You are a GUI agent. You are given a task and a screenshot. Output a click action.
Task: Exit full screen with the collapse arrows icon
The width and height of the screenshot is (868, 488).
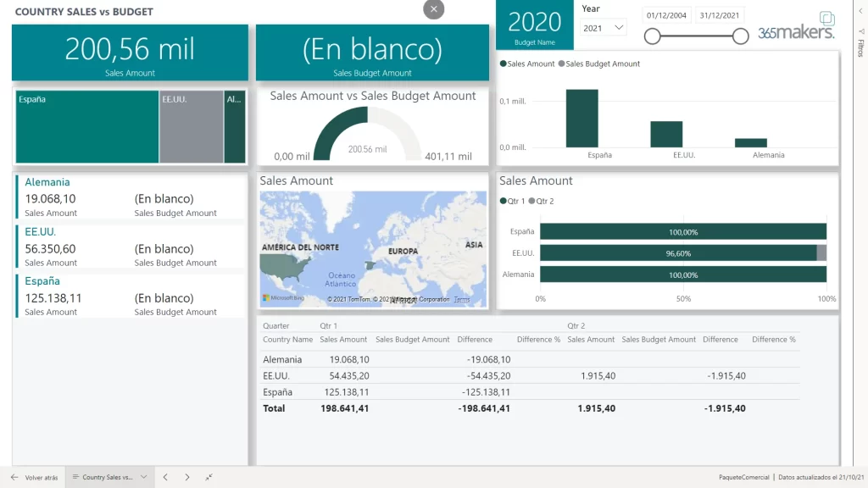[x=209, y=477]
